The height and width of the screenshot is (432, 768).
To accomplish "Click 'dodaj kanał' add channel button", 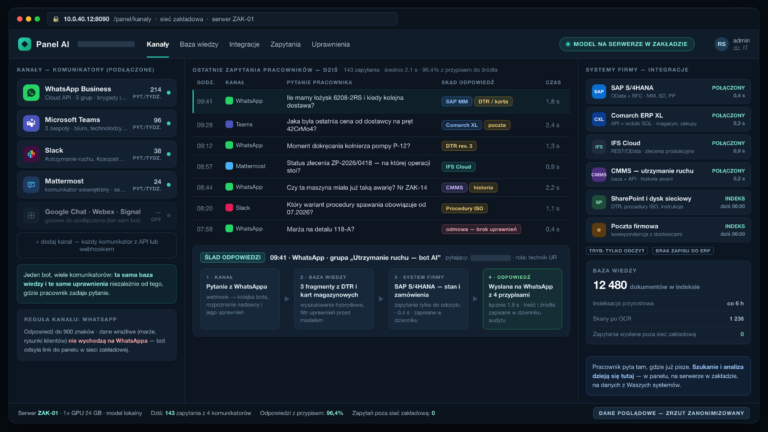I will coord(97,245).
